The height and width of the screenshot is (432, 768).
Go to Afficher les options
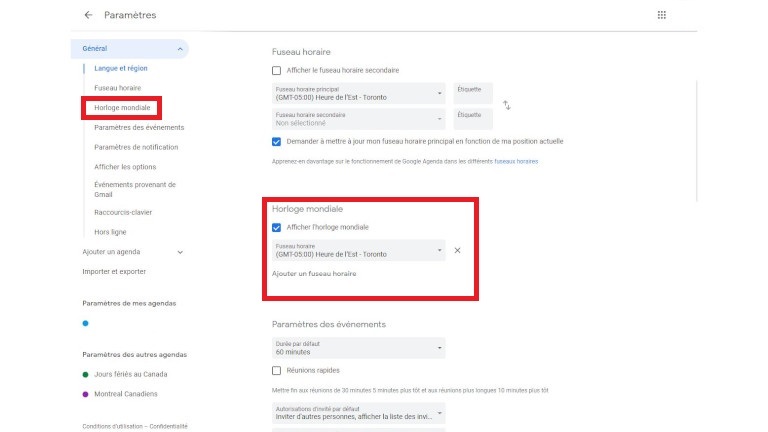click(125, 167)
